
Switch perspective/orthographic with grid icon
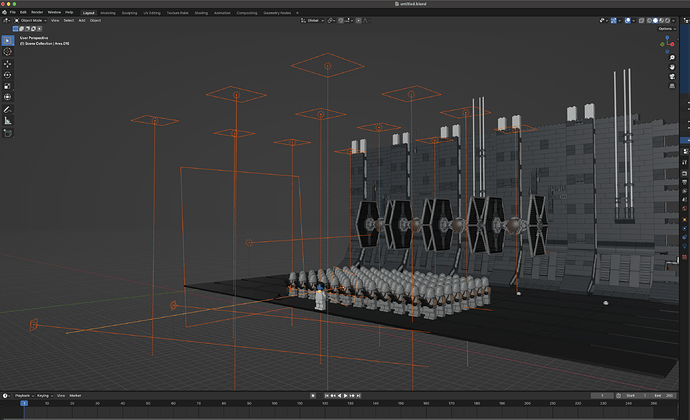[672, 86]
